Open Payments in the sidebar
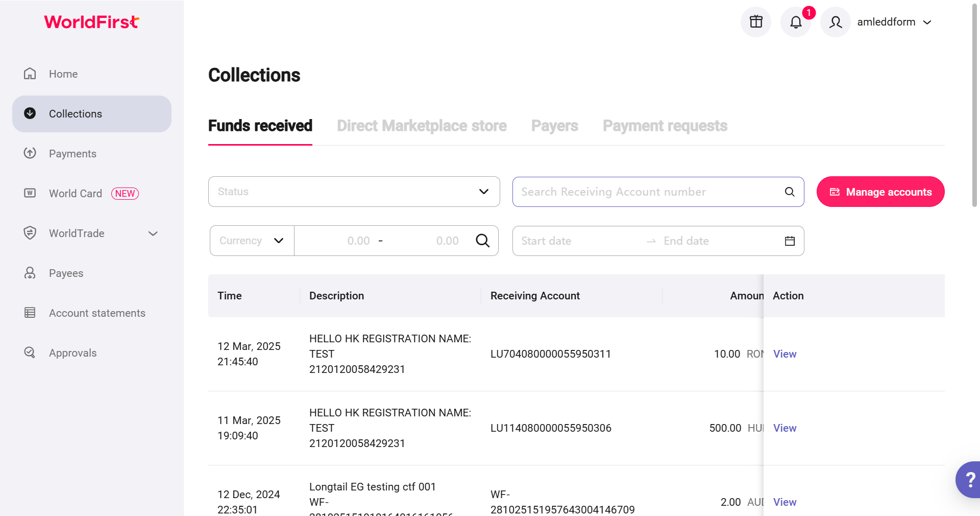The image size is (980, 516). (92, 153)
